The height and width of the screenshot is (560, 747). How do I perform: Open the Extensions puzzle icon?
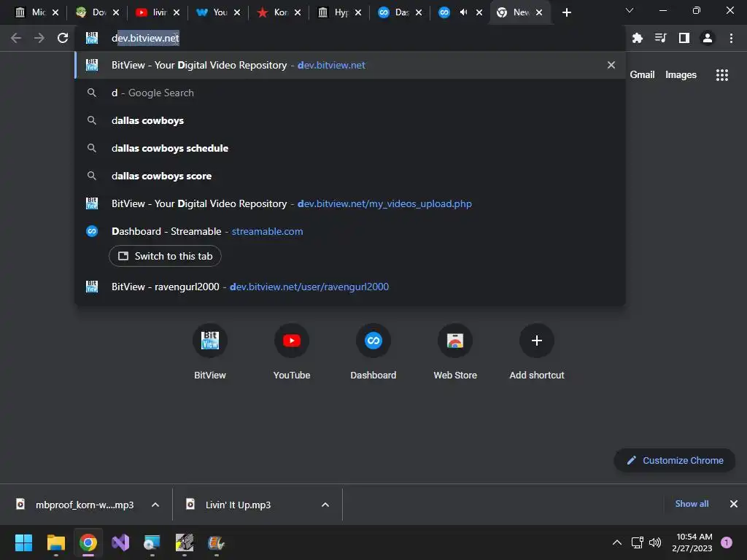637,38
